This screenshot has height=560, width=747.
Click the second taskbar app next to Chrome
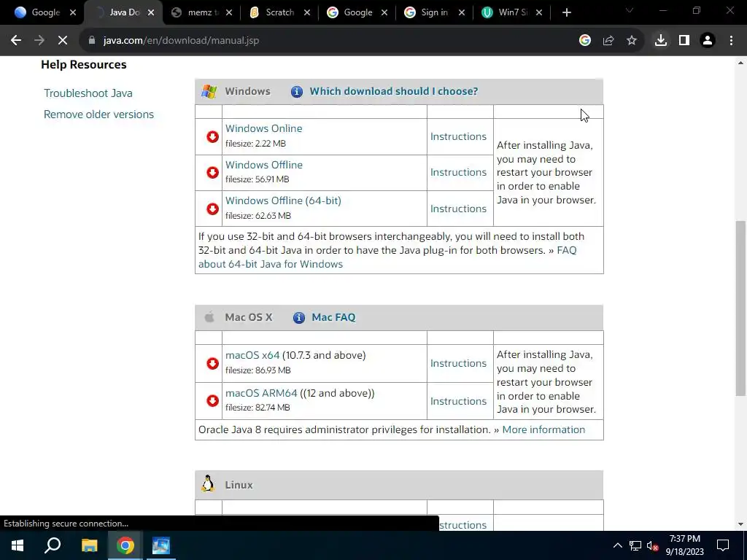(x=161, y=545)
